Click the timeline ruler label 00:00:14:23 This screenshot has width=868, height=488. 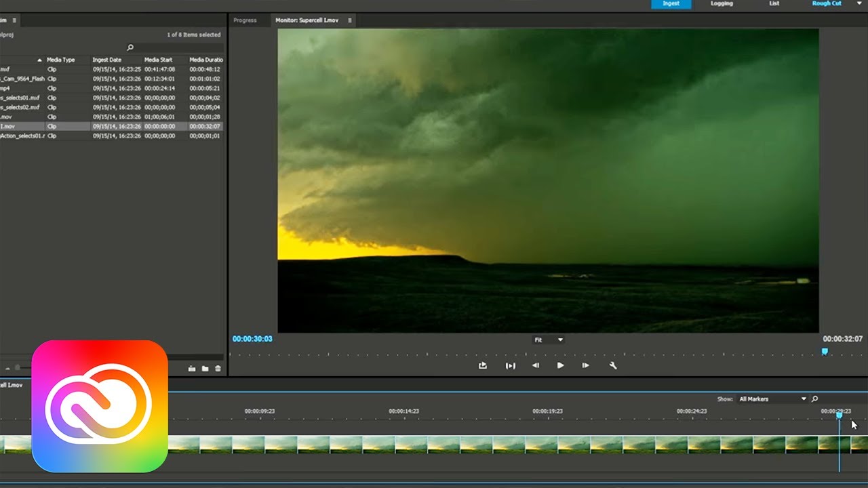pos(403,411)
